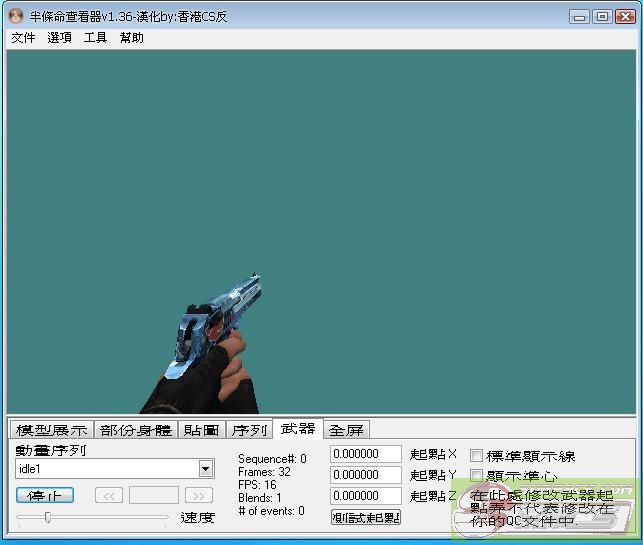Open the 工具 menu
Image resolution: width=643 pixels, height=545 pixels.
coord(95,38)
